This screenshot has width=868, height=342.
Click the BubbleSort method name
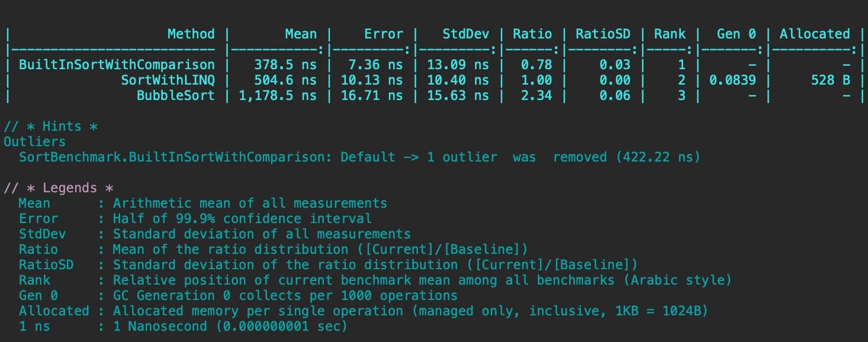(175, 95)
